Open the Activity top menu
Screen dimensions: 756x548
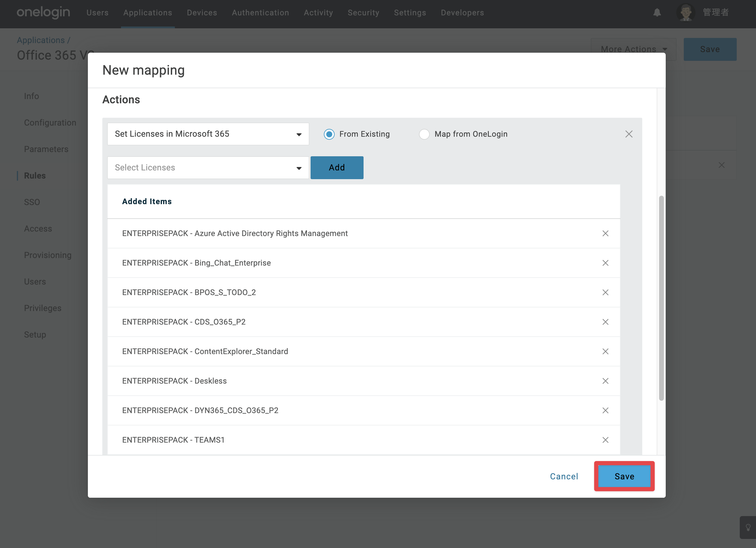click(x=318, y=13)
